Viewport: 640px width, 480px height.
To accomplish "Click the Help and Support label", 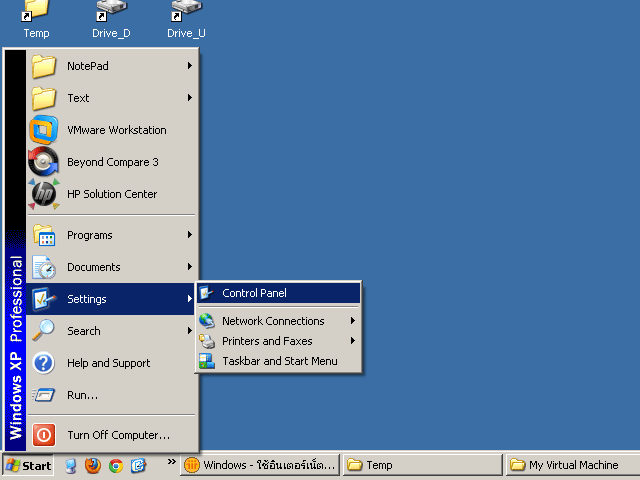I will pos(109,363).
